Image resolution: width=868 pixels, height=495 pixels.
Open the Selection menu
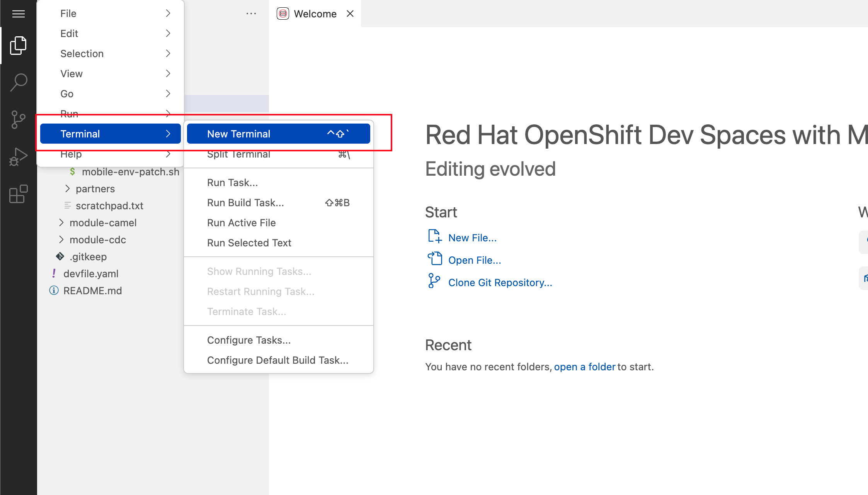pyautogui.click(x=111, y=54)
